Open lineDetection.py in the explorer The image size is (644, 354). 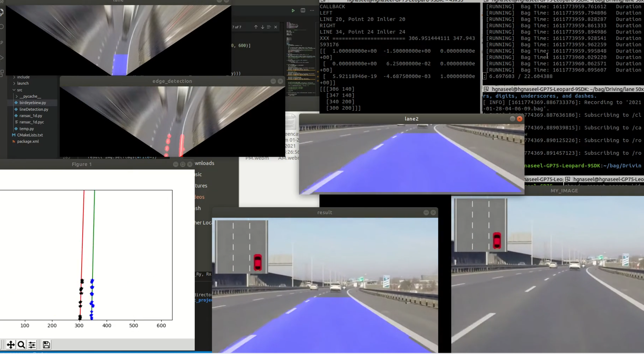[x=34, y=109]
